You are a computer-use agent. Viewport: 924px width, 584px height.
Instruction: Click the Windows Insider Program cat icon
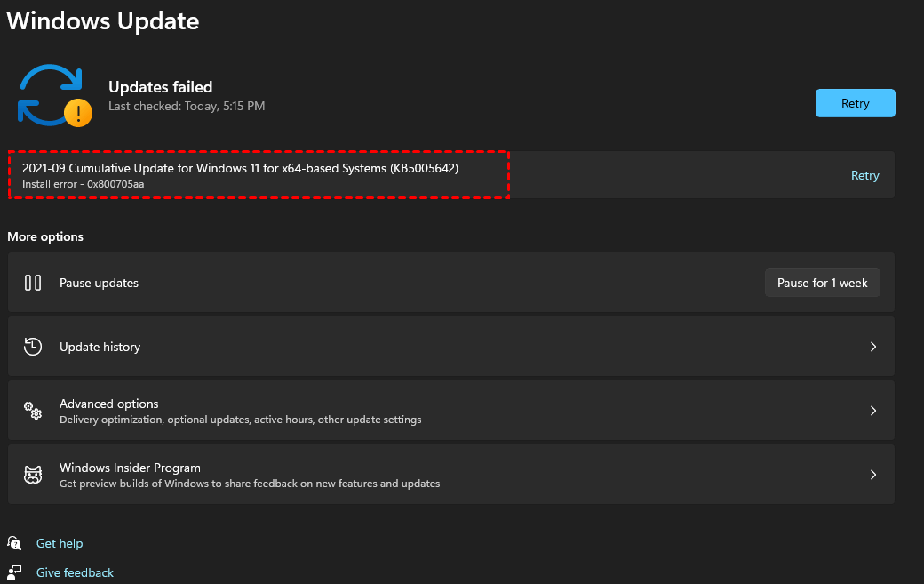33,475
